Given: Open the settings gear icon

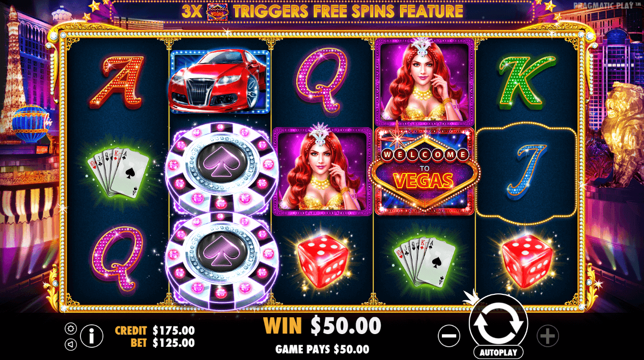Looking at the screenshot, I should click(71, 328).
